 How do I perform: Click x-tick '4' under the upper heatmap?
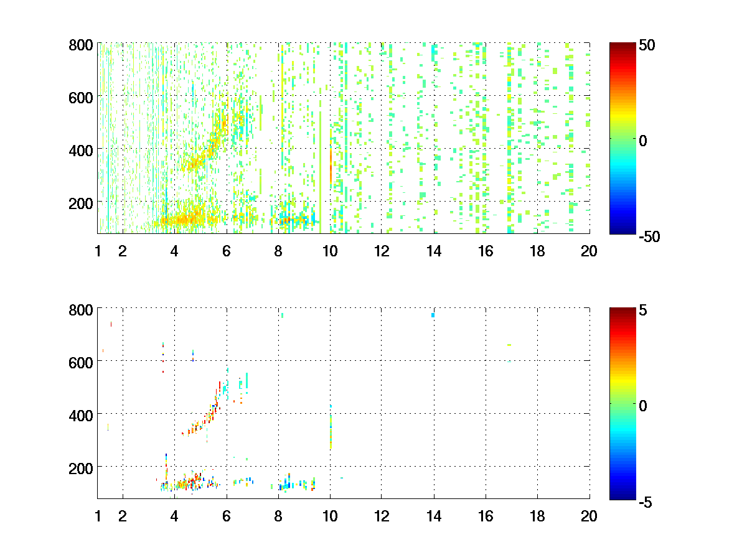tap(174, 251)
